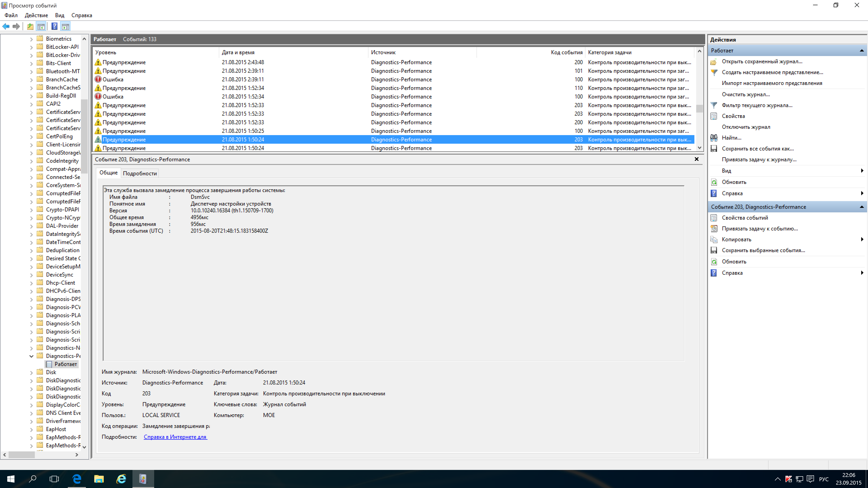The width and height of the screenshot is (868, 488).
Task: Collapse the Diagnostics-Performance tree node
Action: coord(31,356)
